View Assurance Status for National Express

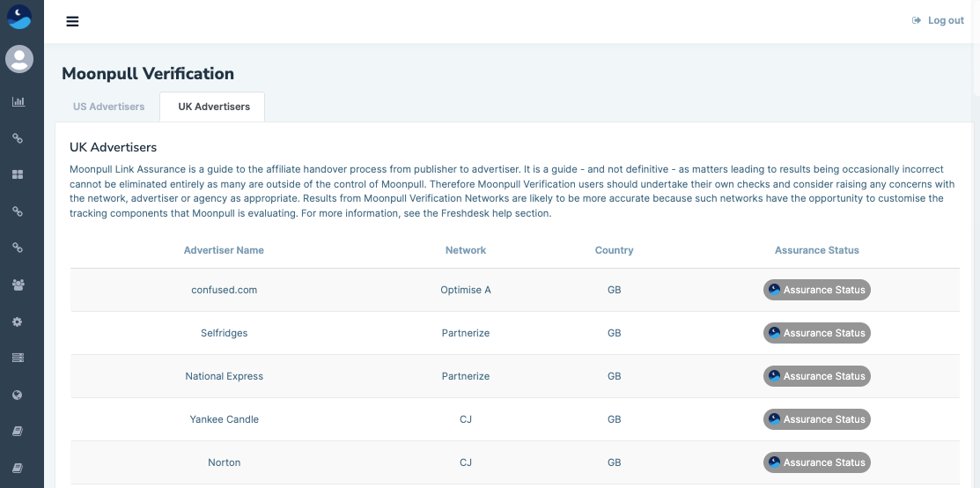click(x=816, y=376)
